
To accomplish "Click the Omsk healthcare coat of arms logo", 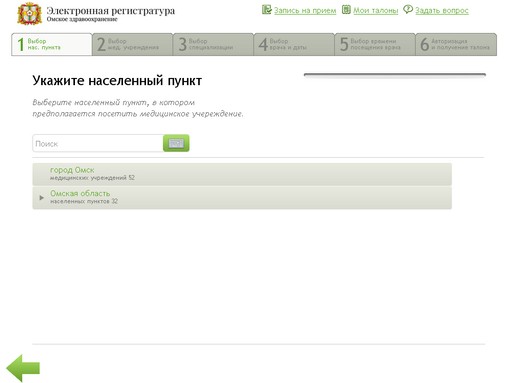I will click(30, 14).
